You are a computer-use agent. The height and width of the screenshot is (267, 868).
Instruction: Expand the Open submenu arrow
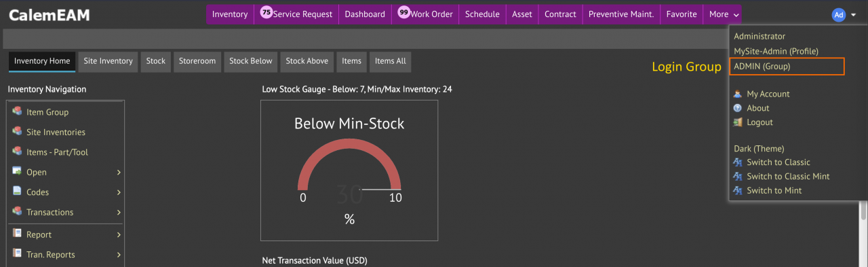pyautogui.click(x=119, y=173)
